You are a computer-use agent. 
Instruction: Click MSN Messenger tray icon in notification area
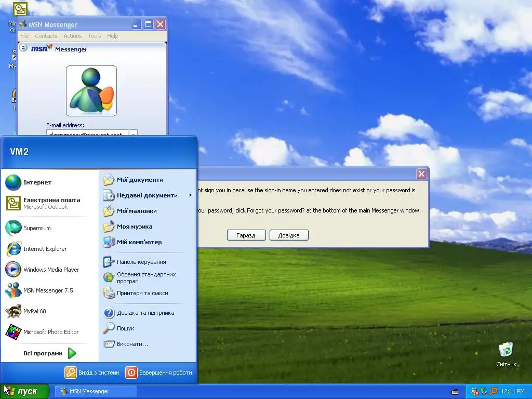coord(475,392)
